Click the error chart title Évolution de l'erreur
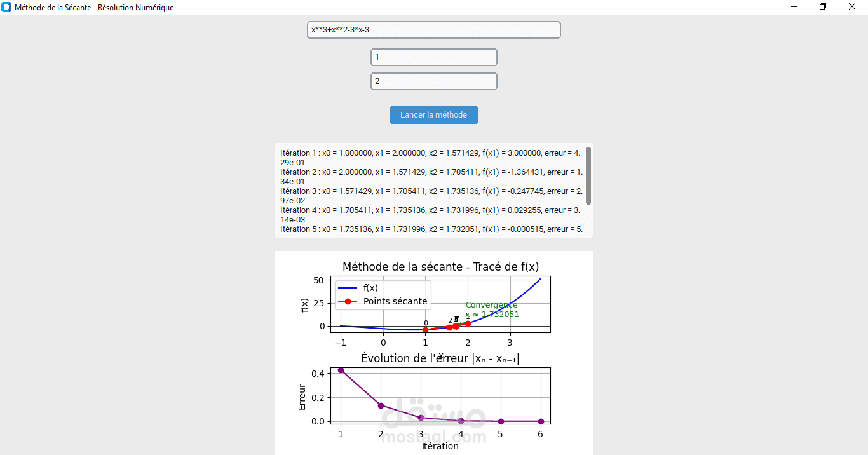The width and height of the screenshot is (868, 455). (x=440, y=358)
